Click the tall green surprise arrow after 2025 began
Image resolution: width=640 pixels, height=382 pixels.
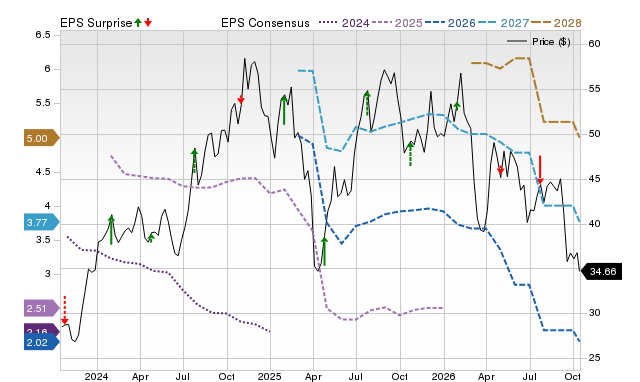(x=284, y=110)
